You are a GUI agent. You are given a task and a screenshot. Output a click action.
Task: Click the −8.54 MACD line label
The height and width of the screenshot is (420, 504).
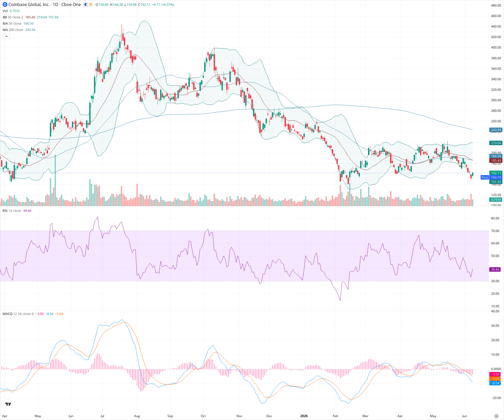(x=495, y=383)
